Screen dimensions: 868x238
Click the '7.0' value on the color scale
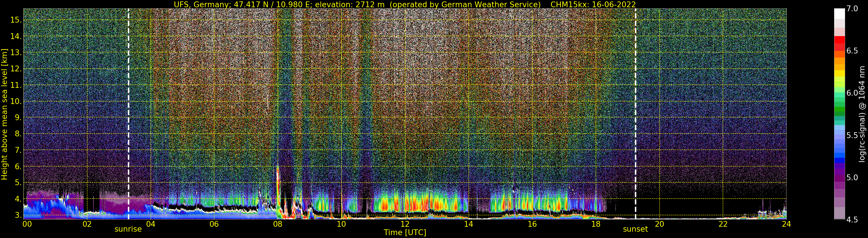pos(852,9)
